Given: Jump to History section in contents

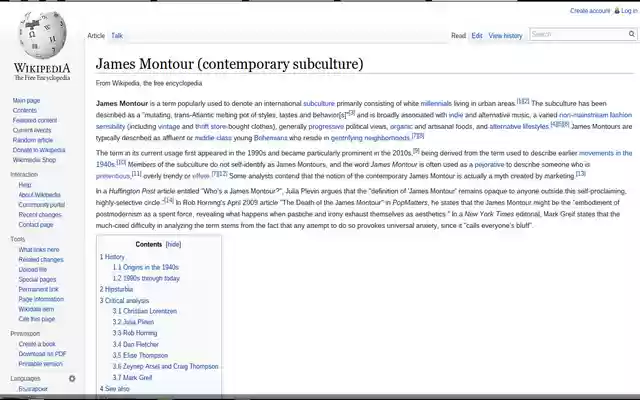Looking at the screenshot, I should (112, 257).
